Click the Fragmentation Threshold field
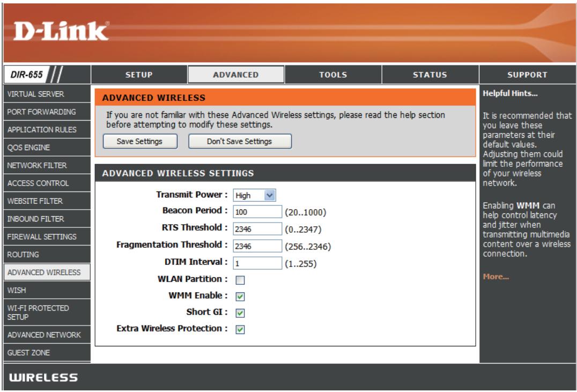This screenshot has height=392, width=577. pos(257,246)
